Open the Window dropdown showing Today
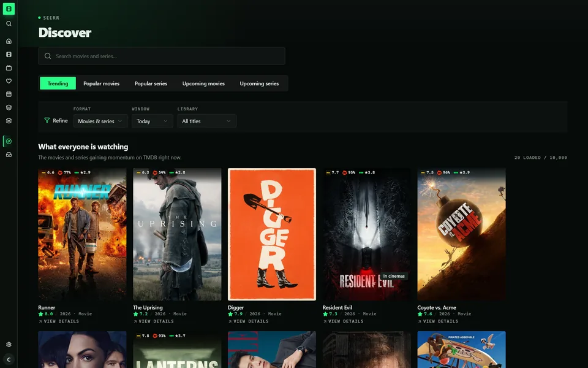Screen dimensions: 588x368 click(153, 121)
